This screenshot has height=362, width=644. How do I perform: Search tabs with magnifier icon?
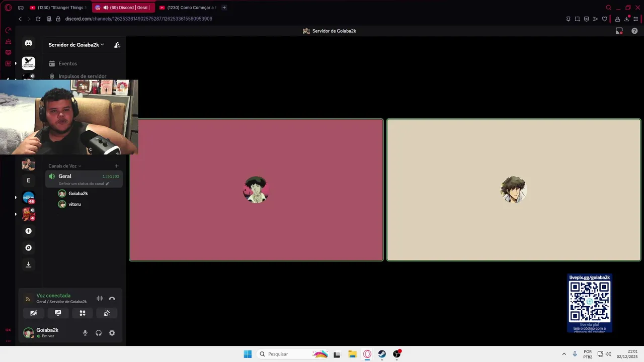608,8
